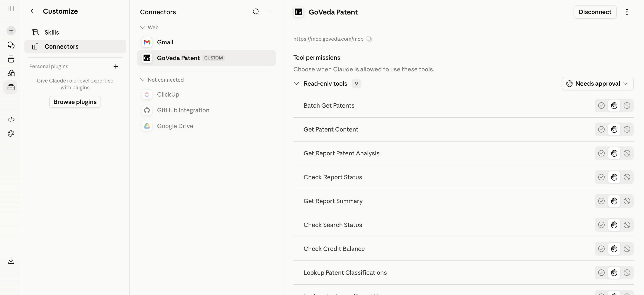Go back using the Customize arrow
The image size is (644, 295).
coord(33,11)
